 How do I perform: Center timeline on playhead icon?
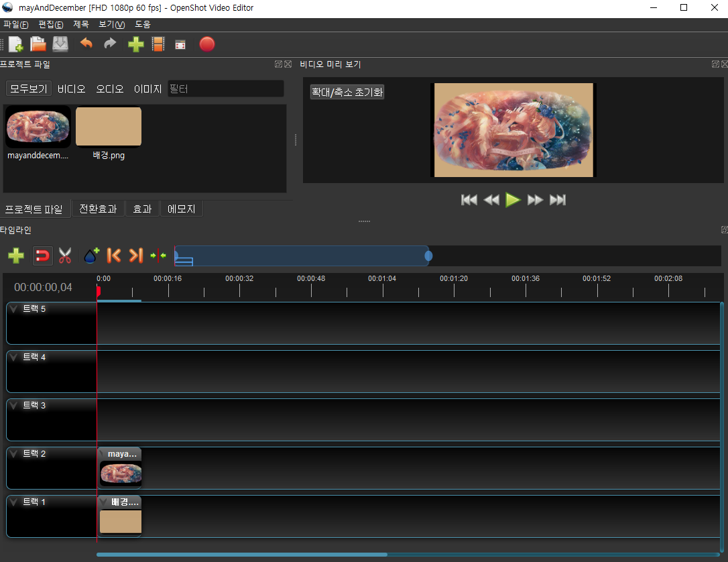(x=158, y=256)
